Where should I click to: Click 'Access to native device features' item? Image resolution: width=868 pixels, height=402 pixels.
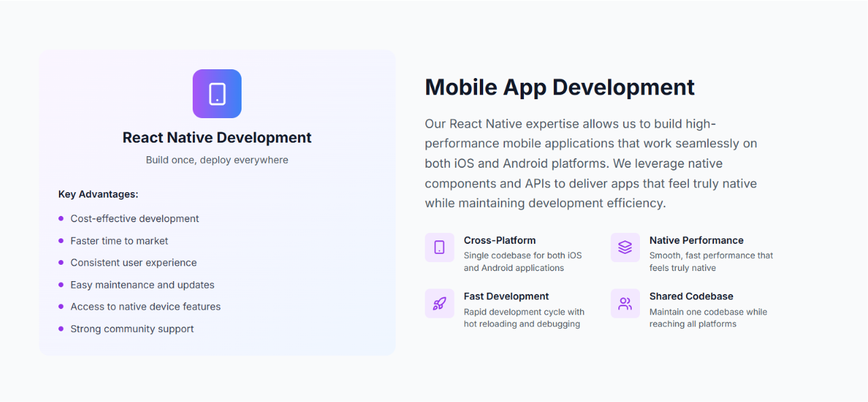[x=146, y=307]
